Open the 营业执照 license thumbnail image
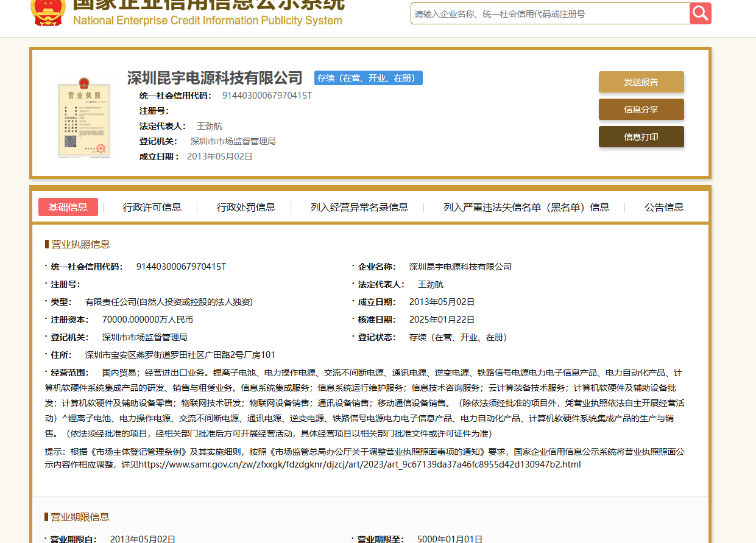The image size is (756, 543). tap(84, 117)
